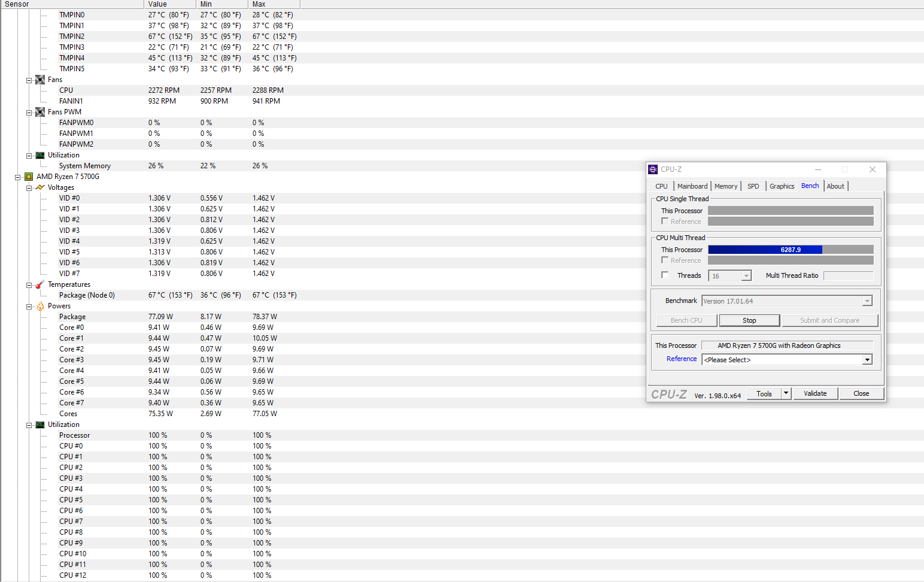Select the TMPIN2 temperature row
The image size is (924, 582).
[462, 37]
